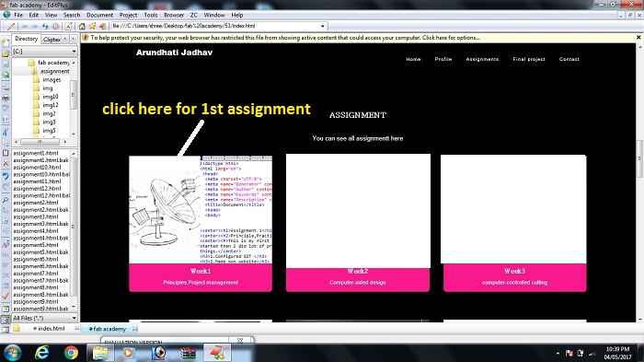Viewport: 644px width, 362px height.
Task: Click the Print icon in left toolbar
Action: coord(6,98)
